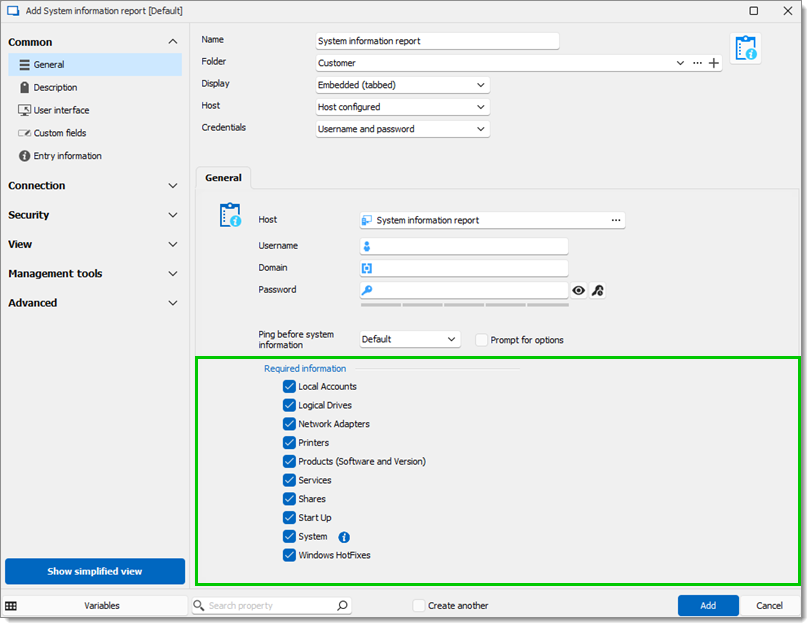The width and height of the screenshot is (812, 628).
Task: Uncheck the Local Accounts checkbox
Action: click(x=289, y=387)
